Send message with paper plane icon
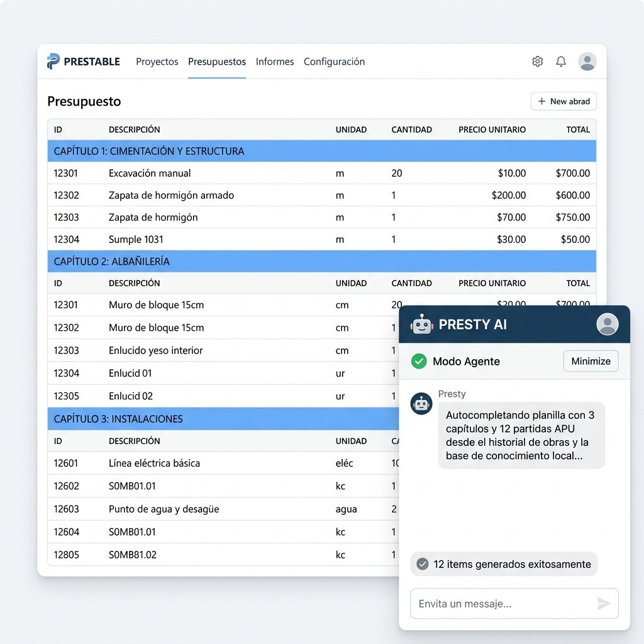 (603, 603)
